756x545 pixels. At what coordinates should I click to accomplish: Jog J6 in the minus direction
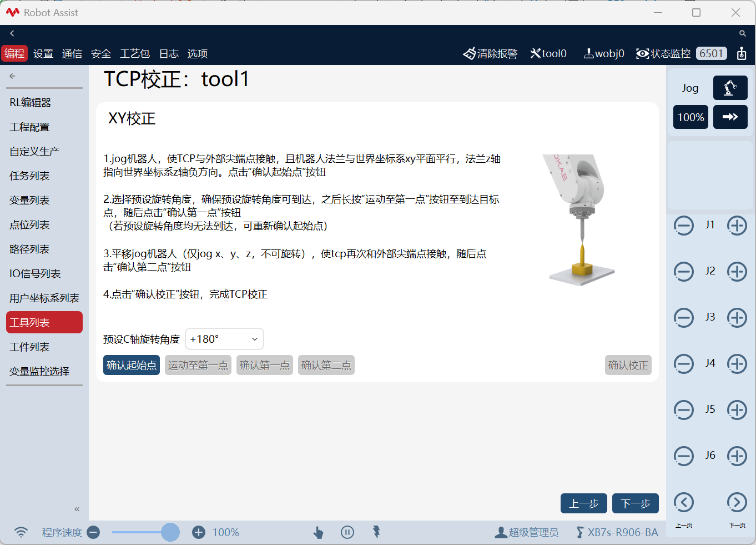coord(684,456)
